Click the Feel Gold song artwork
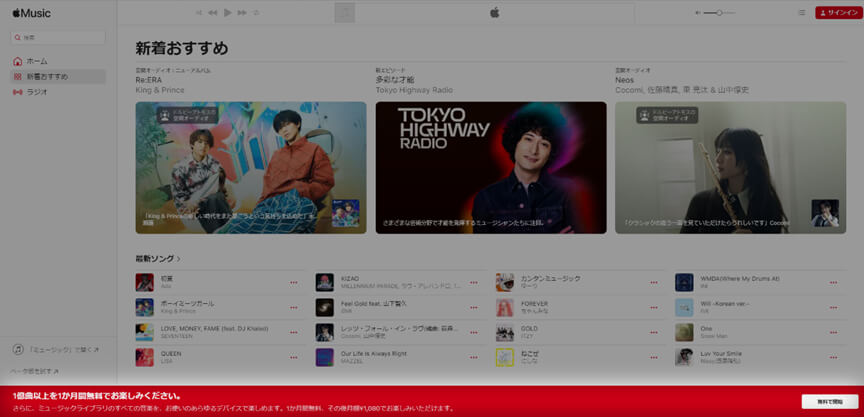Viewport: 864px width, 417px height. (x=325, y=307)
